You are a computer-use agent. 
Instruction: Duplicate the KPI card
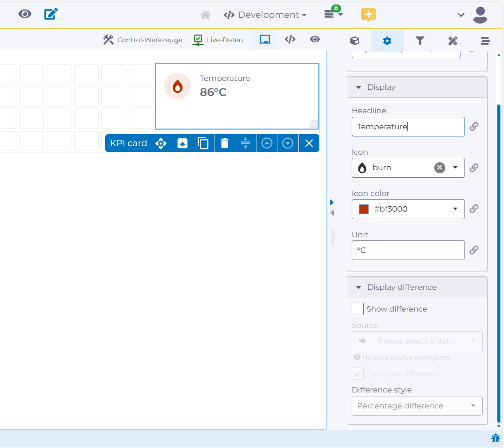[x=203, y=143]
